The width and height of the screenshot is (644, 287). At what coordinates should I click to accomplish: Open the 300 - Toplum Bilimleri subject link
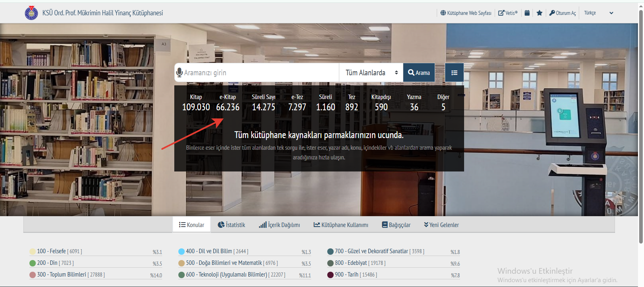click(x=62, y=275)
